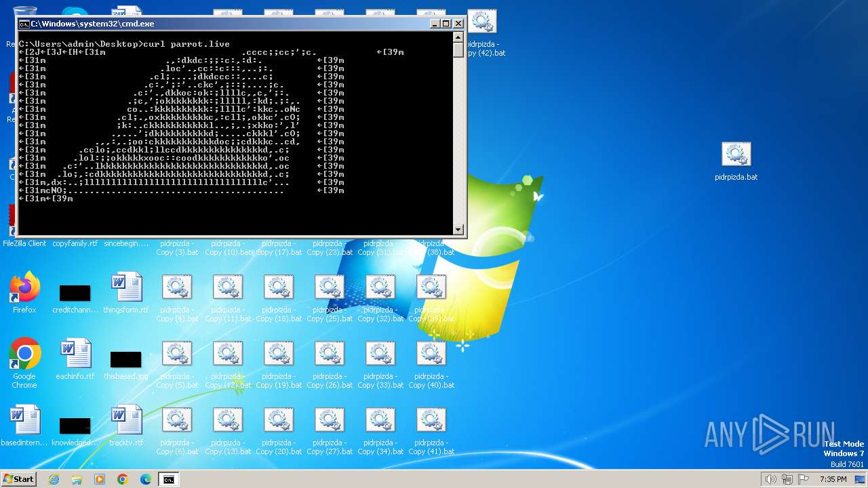Image resolution: width=868 pixels, height=488 pixels.
Task: Open Internet Explorer from the taskbar
Action: 54,479
